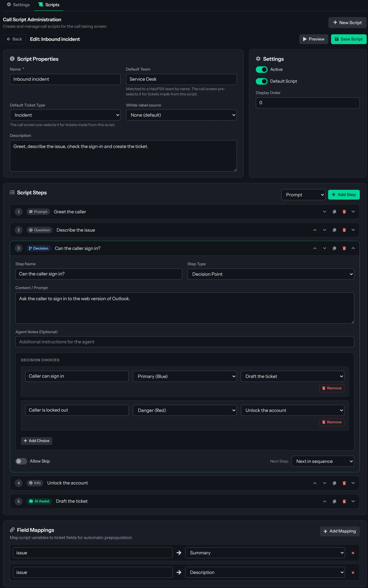The image size is (368, 588).
Task: Move Draft the ticket step up
Action: 324,501
